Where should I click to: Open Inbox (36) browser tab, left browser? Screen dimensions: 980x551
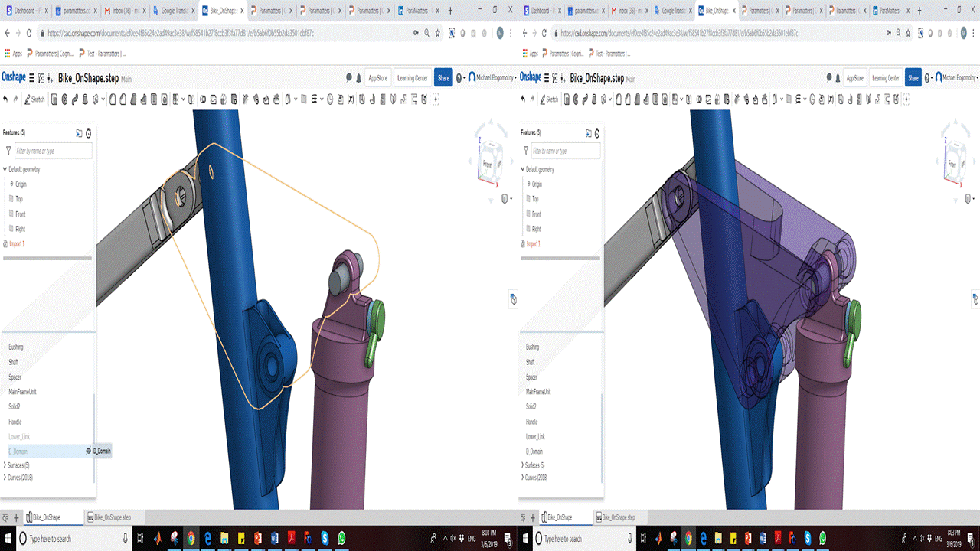125,11
